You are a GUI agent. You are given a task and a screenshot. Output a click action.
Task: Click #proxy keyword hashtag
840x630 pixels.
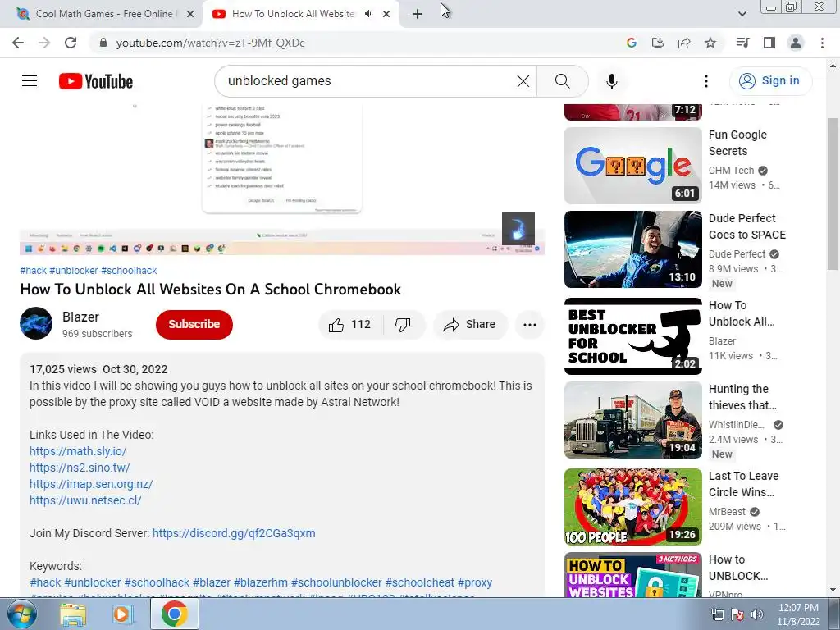[x=475, y=583]
